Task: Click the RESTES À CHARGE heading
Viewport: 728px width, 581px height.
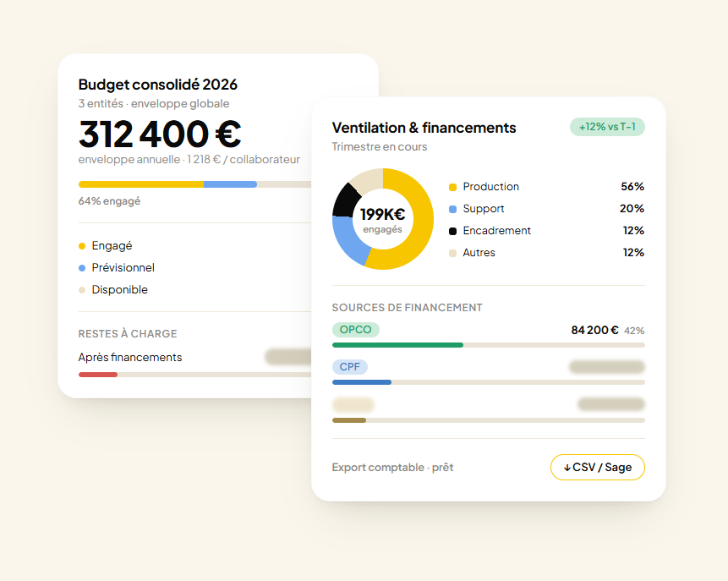Action: pyautogui.click(x=128, y=334)
